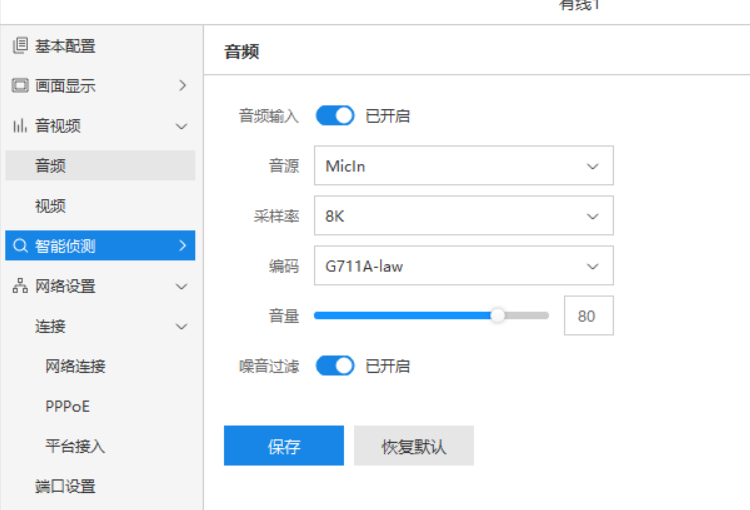This screenshot has height=510, width=750.
Task: Click the volume value field showing 80
Action: (x=588, y=316)
